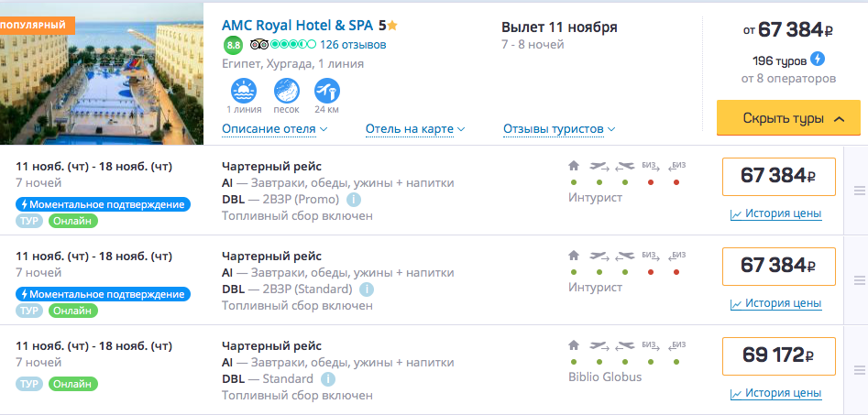Click the lightning icon beside 196 туров
This screenshot has height=415, width=868.
point(817,59)
